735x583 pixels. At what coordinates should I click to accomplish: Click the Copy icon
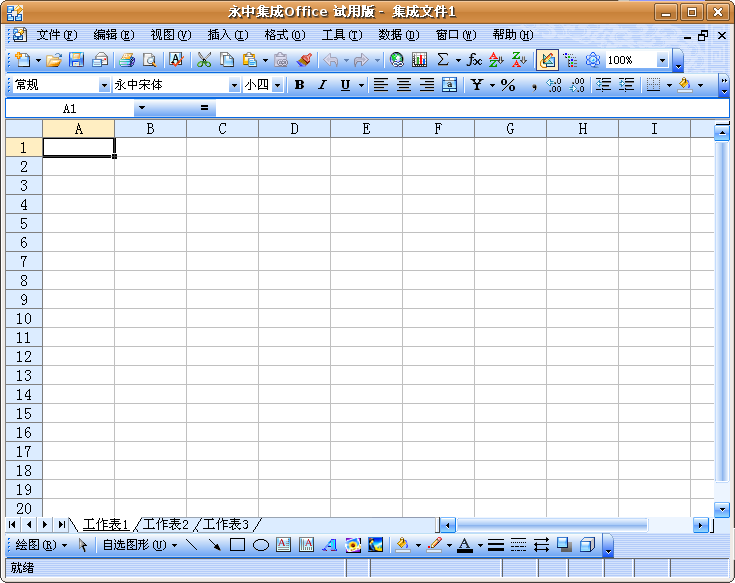(x=227, y=60)
